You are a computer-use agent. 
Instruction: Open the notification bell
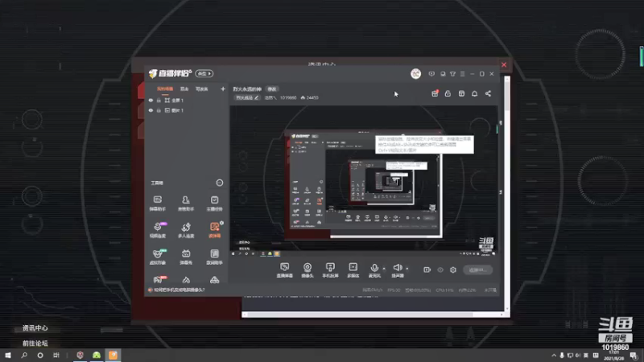(x=474, y=93)
